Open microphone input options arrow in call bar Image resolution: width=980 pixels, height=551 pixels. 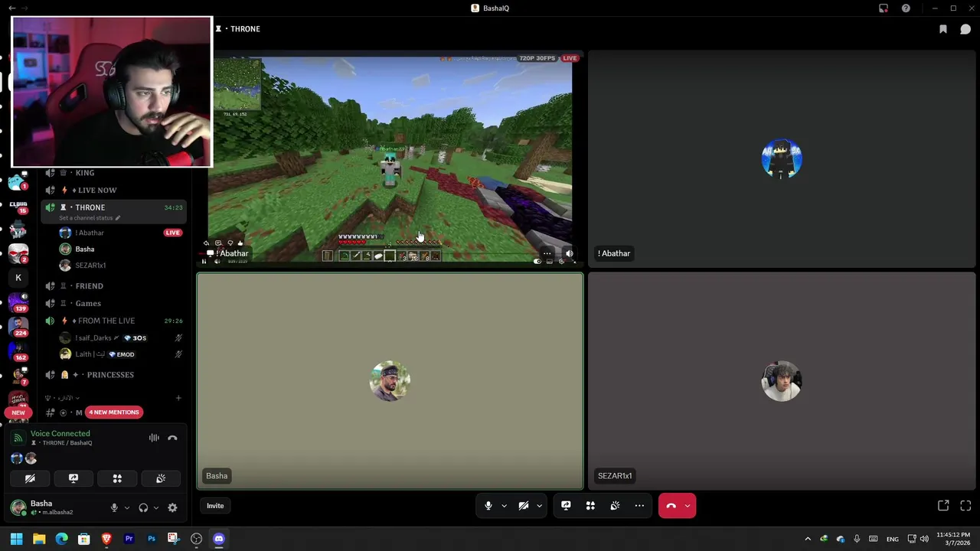point(504,506)
